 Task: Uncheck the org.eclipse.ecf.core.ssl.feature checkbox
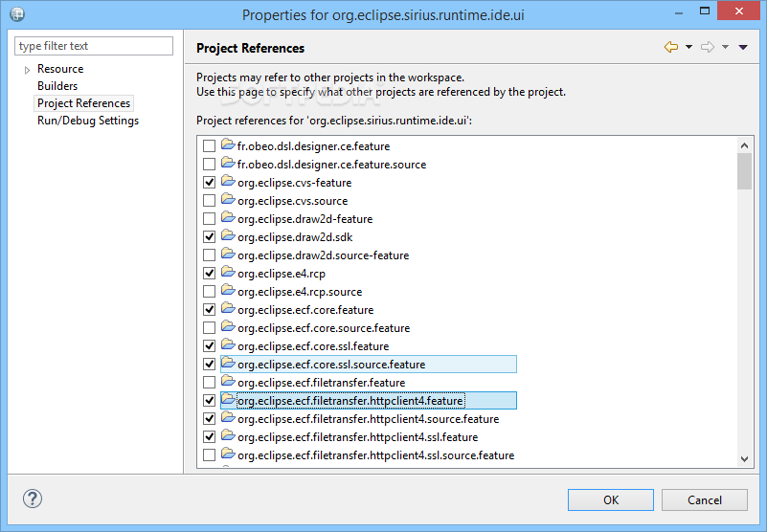(x=209, y=345)
